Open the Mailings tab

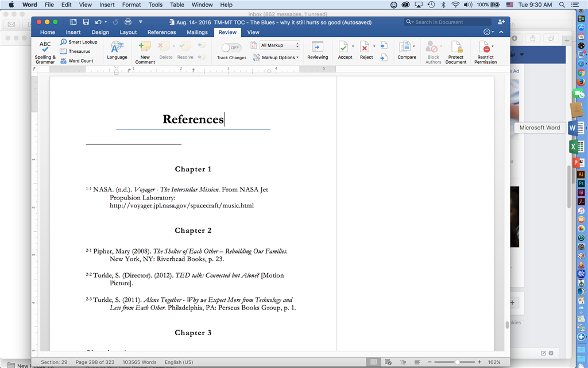pyautogui.click(x=198, y=32)
